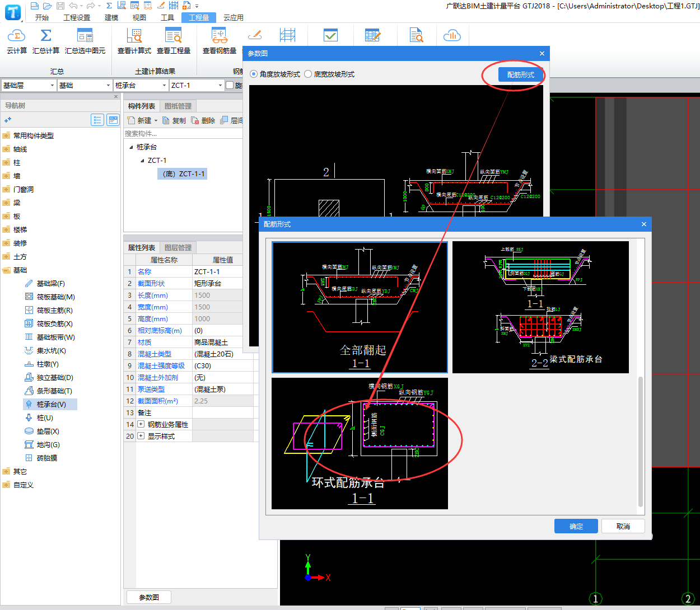Open the 新建 dropdown arrow
700x610 pixels.
[156, 121]
